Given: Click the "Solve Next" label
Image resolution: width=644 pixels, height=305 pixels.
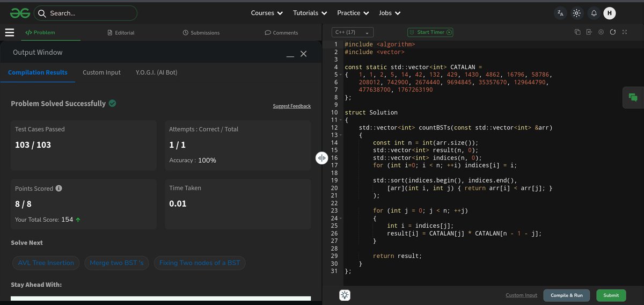Looking at the screenshot, I should (x=27, y=243).
